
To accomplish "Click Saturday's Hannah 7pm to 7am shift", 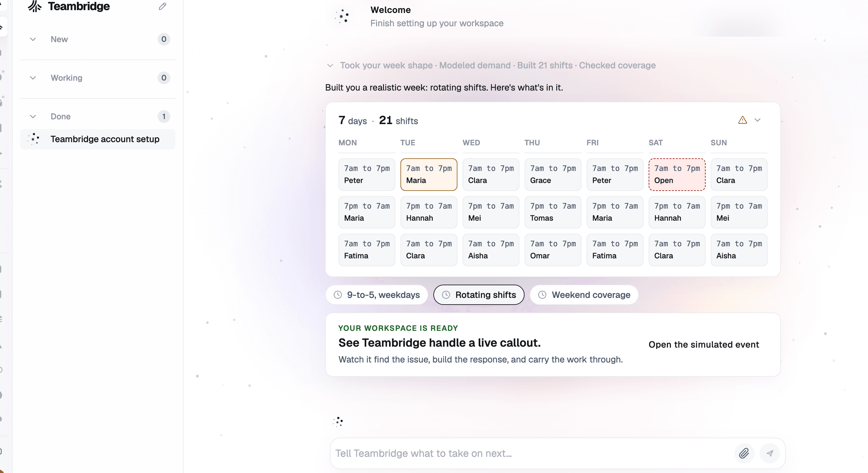I will tap(677, 212).
